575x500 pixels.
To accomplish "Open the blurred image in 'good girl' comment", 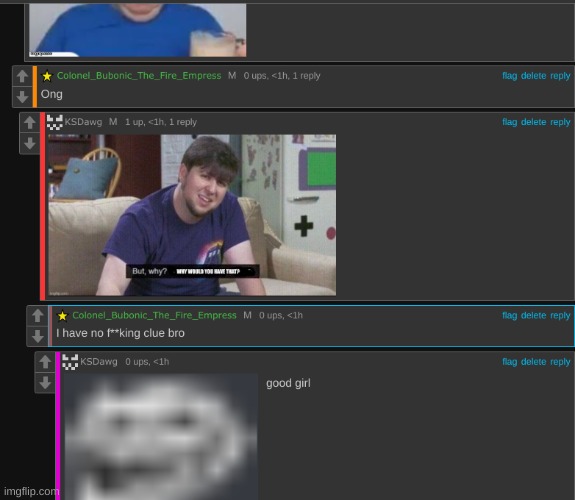I will point(161,437).
